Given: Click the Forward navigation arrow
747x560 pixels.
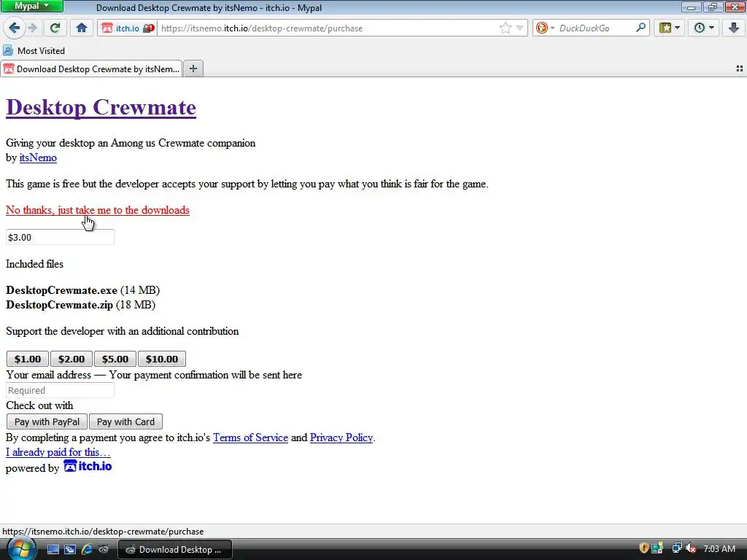Looking at the screenshot, I should (33, 28).
